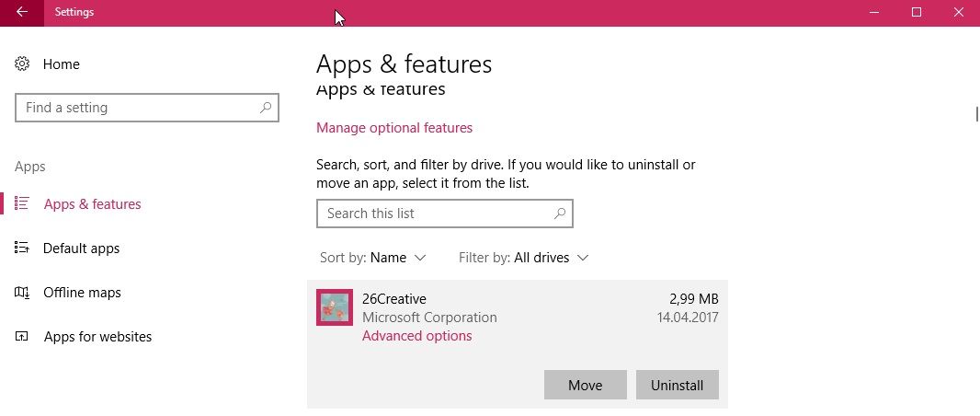Click the vertical scrollbar thumb on the right
The image size is (980, 416).
[975, 114]
